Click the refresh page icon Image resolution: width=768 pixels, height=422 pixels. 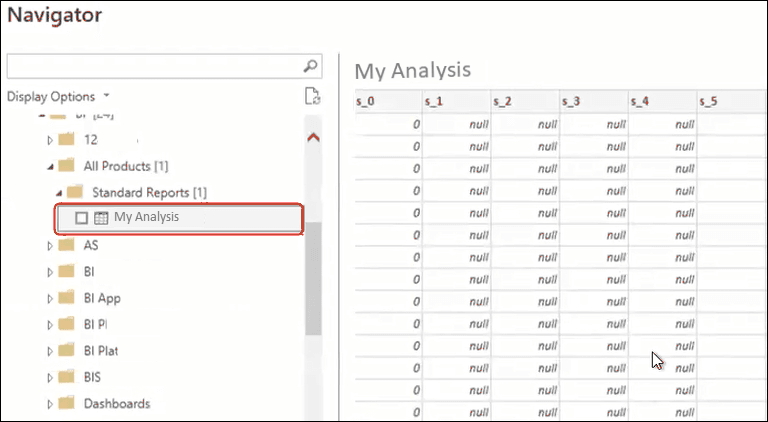coord(312,96)
